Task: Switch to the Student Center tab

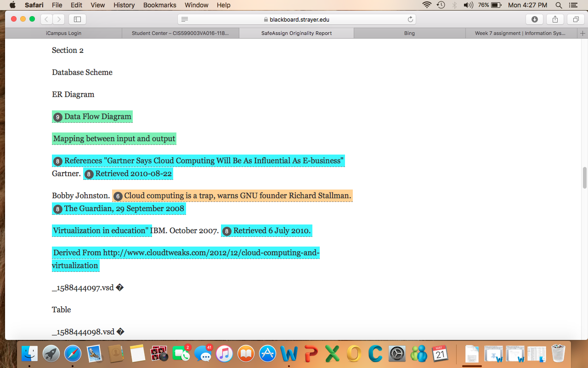Action: point(180,33)
